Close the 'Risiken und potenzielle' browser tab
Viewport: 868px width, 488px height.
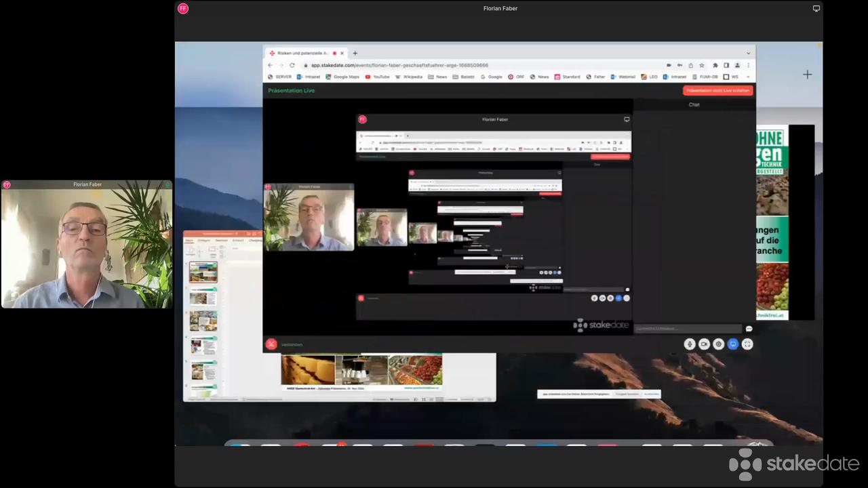pos(342,53)
